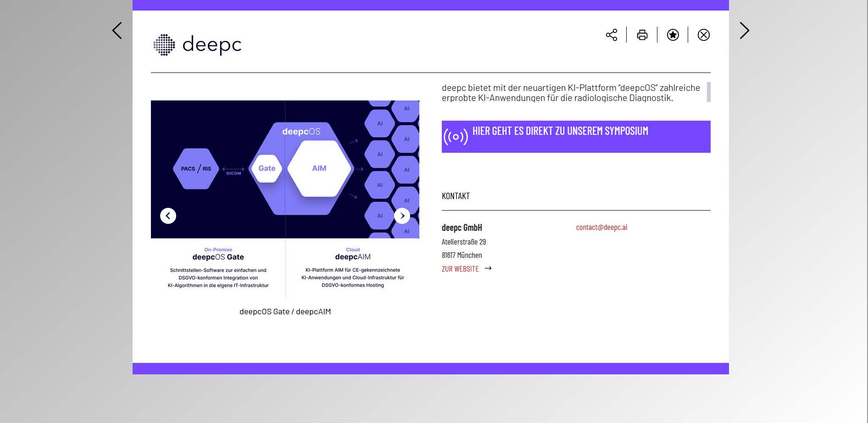Open the deepc logo
868x423 pixels.
pyautogui.click(x=197, y=45)
